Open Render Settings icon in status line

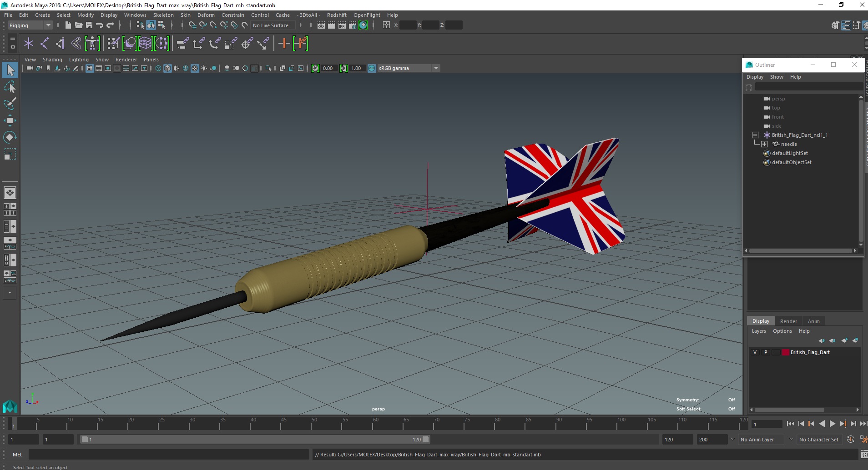353,25
